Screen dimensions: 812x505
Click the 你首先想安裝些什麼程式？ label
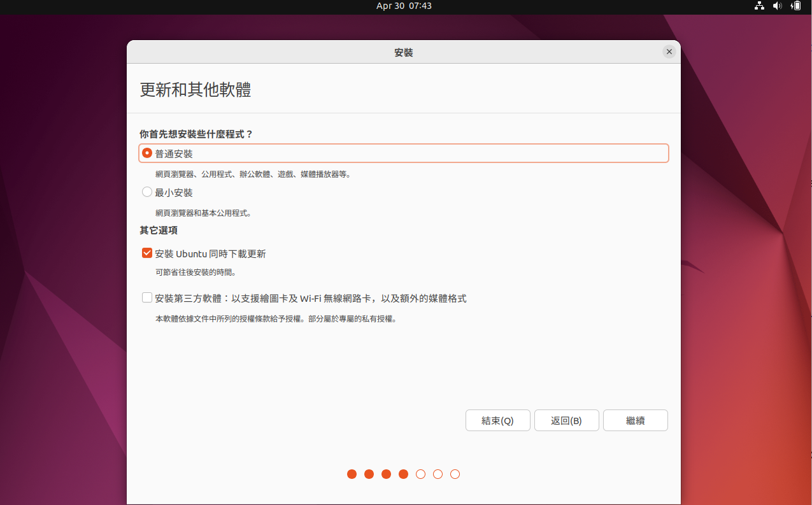[x=196, y=134]
